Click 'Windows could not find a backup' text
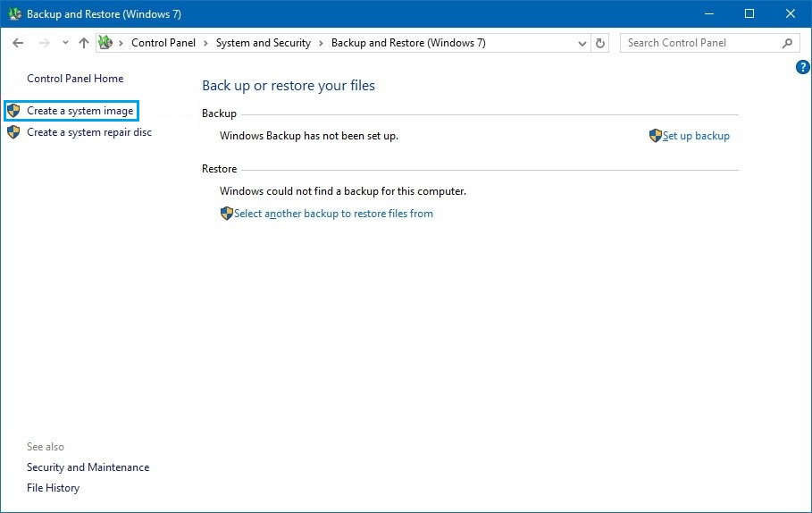812x513 pixels. pyautogui.click(x=343, y=191)
